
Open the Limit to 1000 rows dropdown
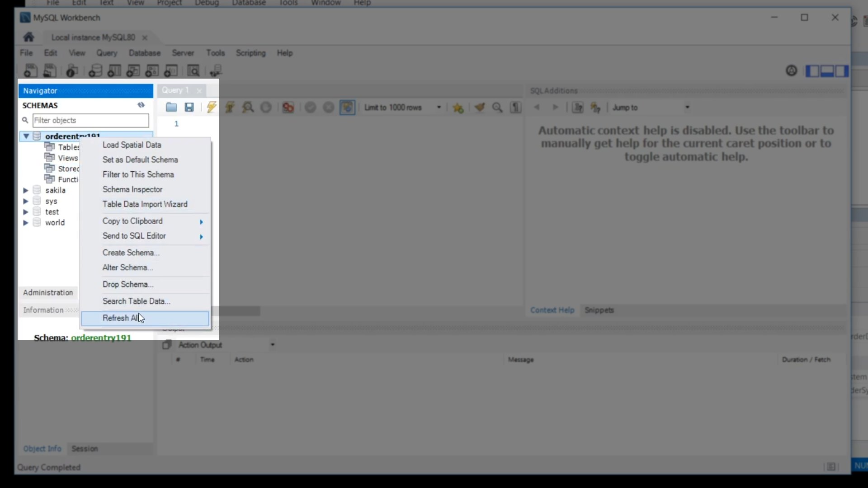439,108
